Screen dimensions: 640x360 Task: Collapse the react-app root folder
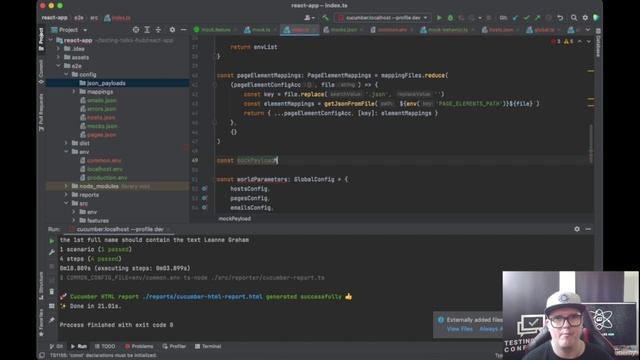pos(51,40)
